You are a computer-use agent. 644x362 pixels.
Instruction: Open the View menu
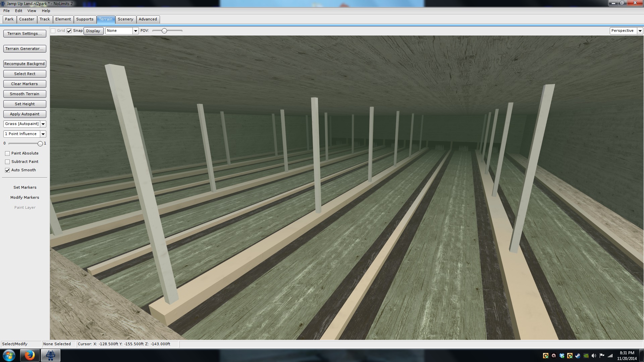click(x=32, y=11)
